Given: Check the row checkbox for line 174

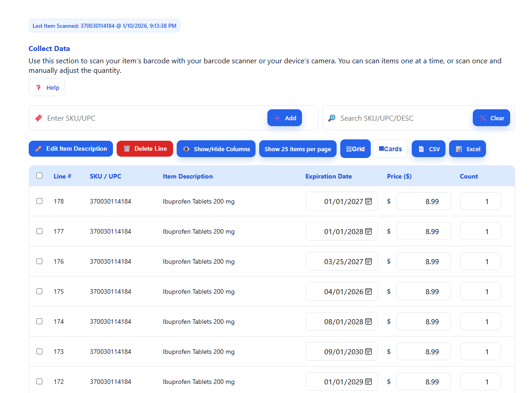Looking at the screenshot, I should [x=39, y=321].
